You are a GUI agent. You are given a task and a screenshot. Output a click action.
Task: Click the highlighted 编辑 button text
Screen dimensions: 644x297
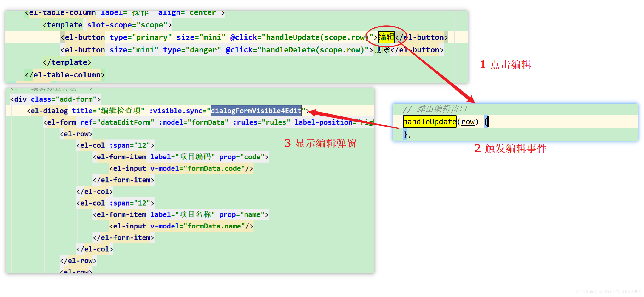click(386, 37)
